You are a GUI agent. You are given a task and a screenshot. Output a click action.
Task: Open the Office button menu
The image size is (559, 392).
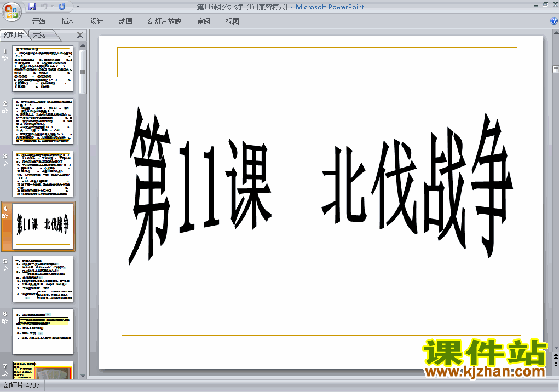(x=11, y=11)
